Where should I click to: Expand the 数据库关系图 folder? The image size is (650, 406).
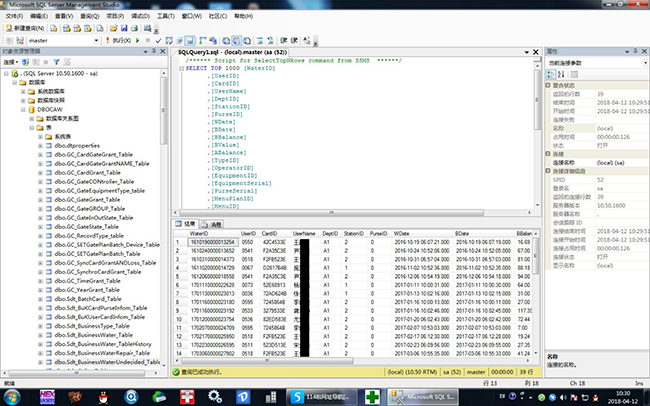click(x=32, y=119)
